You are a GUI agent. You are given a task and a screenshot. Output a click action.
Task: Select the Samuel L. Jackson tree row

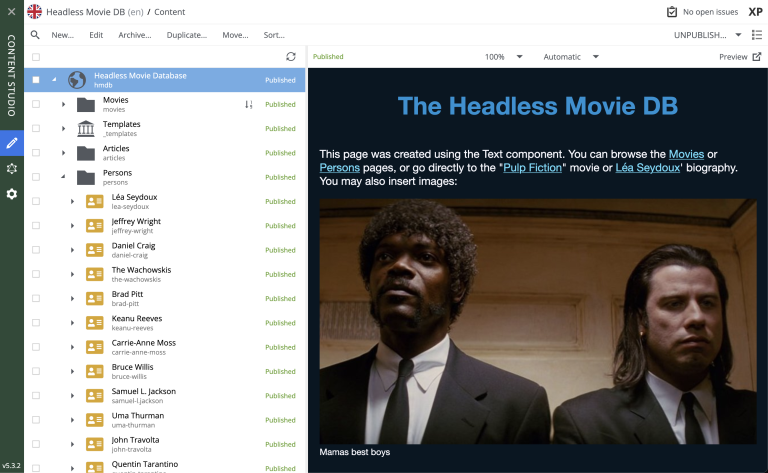pyautogui.click(x=165, y=396)
